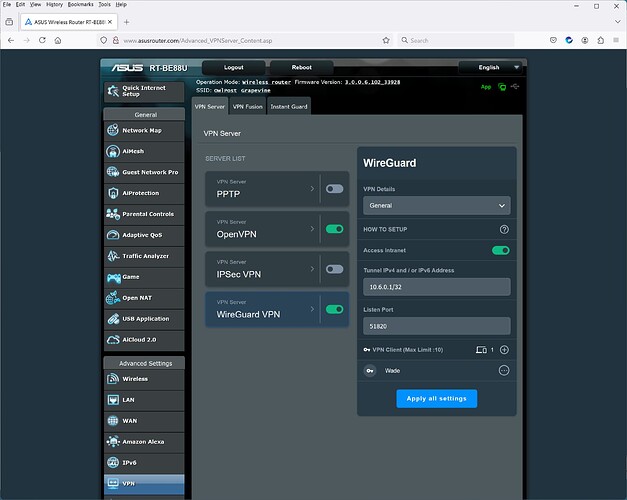This screenshot has width=627, height=500.
Task: Bookmark this page with the star icon
Action: click(386, 40)
